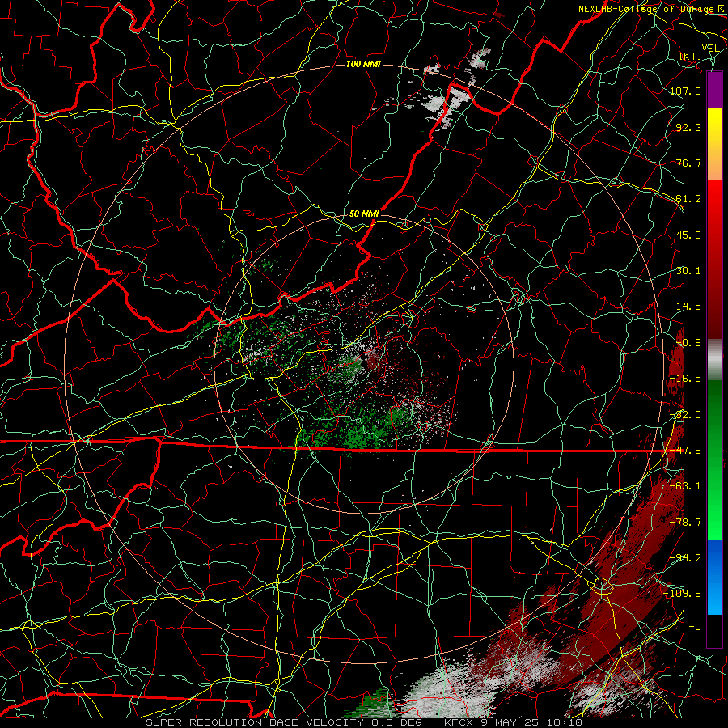Click the -16.5 velocity scale value
The height and width of the screenshot is (728, 728).
[685, 379]
